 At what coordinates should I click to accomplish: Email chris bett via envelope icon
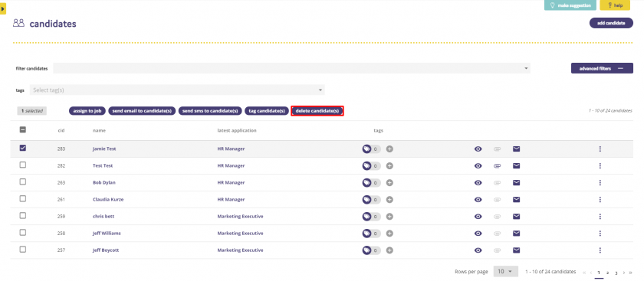(x=516, y=216)
